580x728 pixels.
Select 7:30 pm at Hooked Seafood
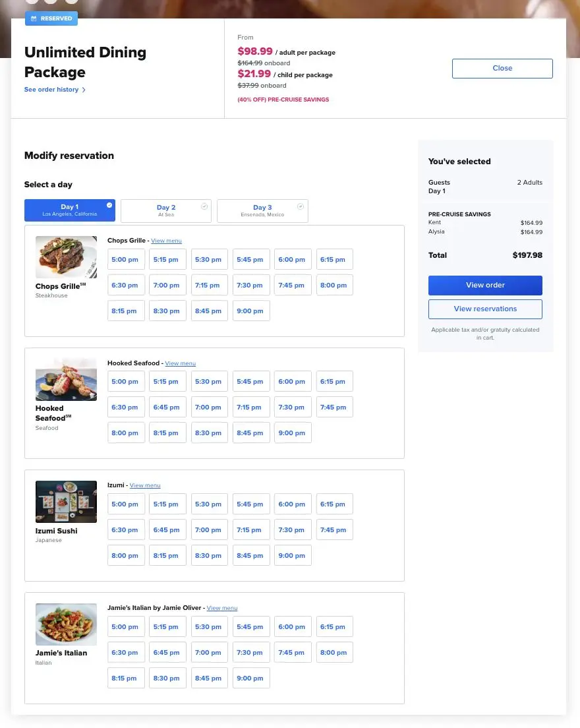[292, 407]
